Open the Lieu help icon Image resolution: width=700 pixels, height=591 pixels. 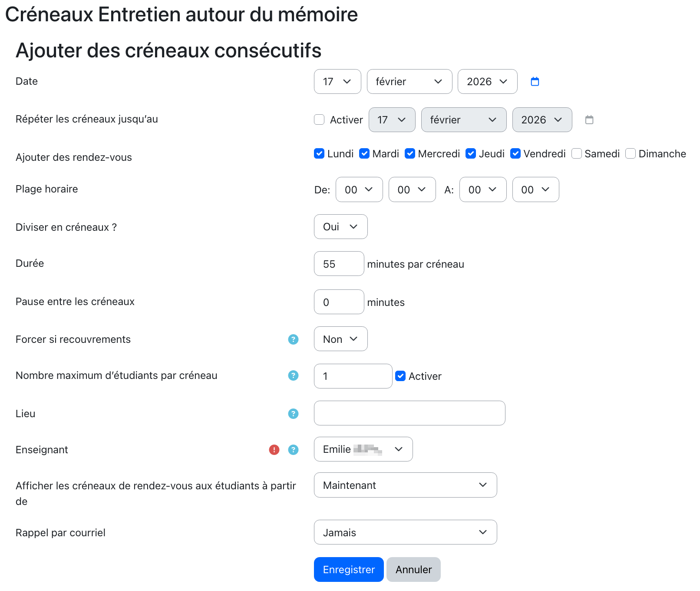(294, 414)
